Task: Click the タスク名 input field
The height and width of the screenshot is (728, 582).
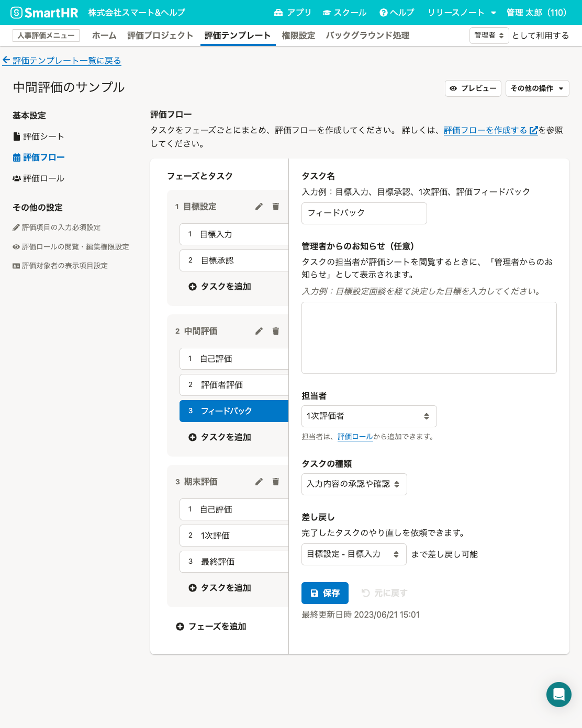Action: point(364,213)
